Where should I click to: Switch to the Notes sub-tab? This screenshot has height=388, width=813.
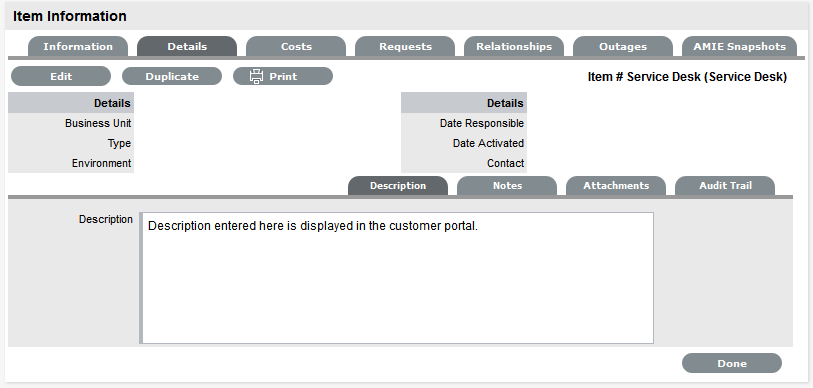[507, 186]
